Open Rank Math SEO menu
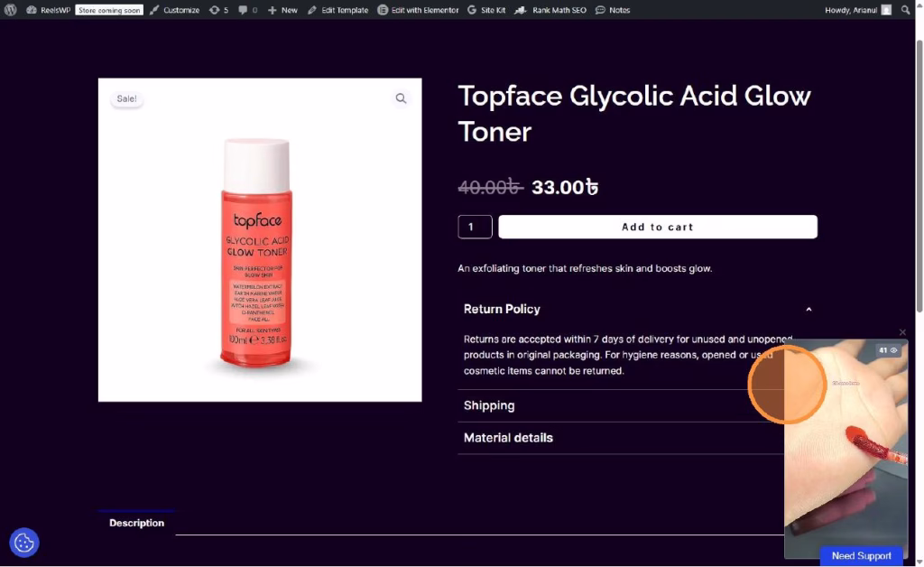Screen dimensions: 924x567 tap(550, 10)
